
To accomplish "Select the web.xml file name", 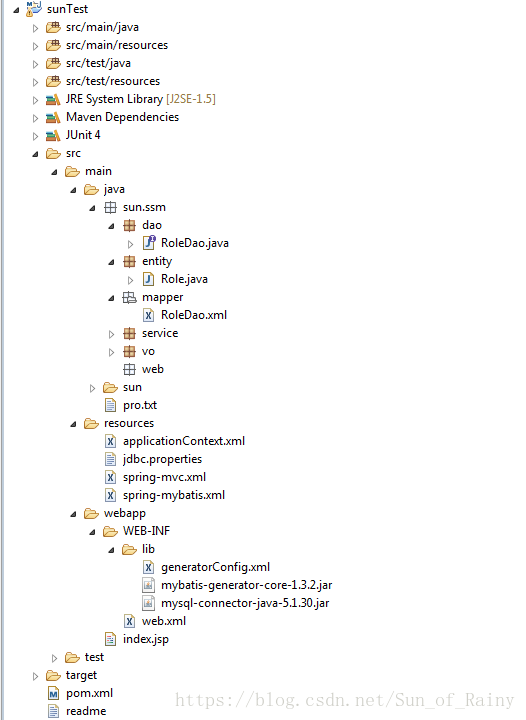I will coord(164,621).
